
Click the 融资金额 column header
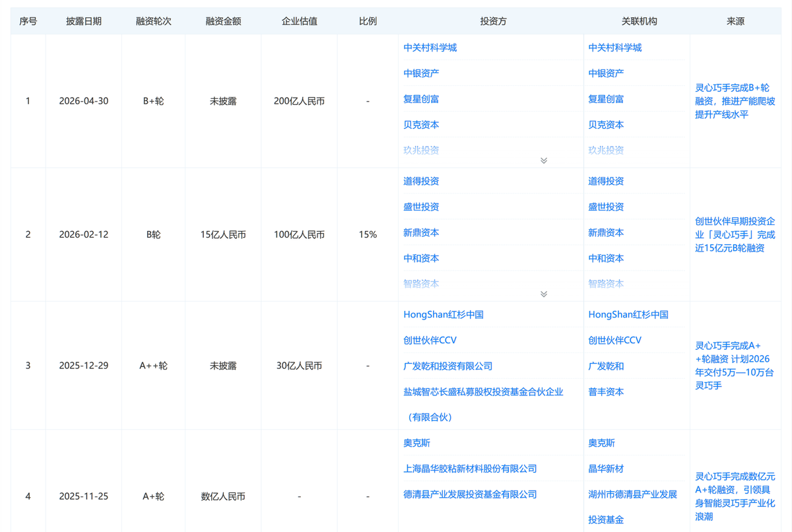tap(223, 21)
